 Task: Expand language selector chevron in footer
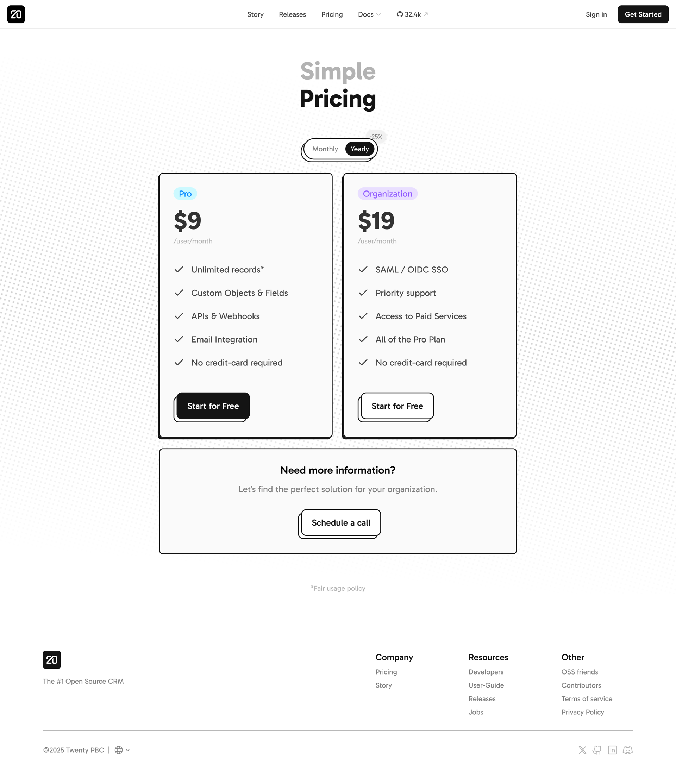click(x=128, y=750)
